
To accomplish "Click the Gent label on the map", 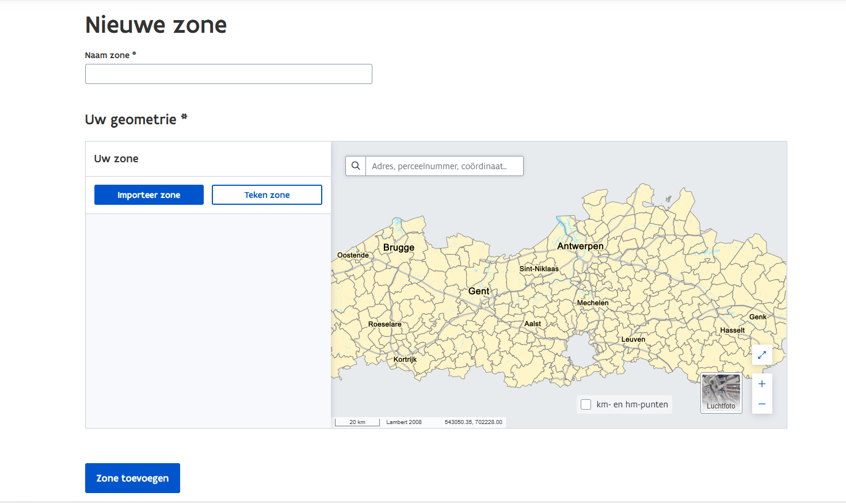I will point(479,291).
